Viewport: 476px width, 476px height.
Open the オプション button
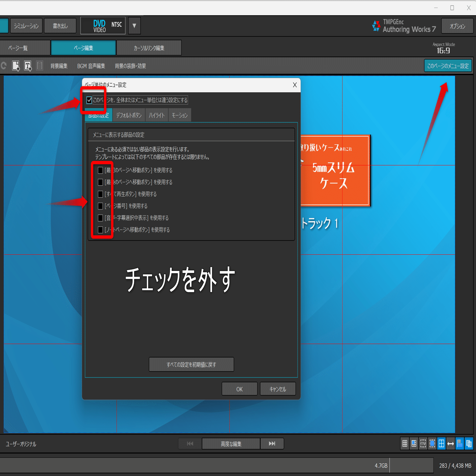457,26
